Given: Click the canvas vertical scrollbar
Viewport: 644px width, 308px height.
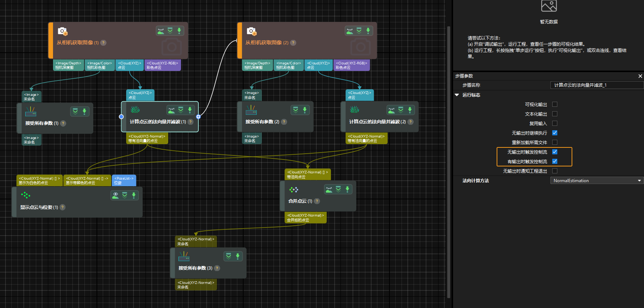Looking at the screenshot, I should click(449, 161).
